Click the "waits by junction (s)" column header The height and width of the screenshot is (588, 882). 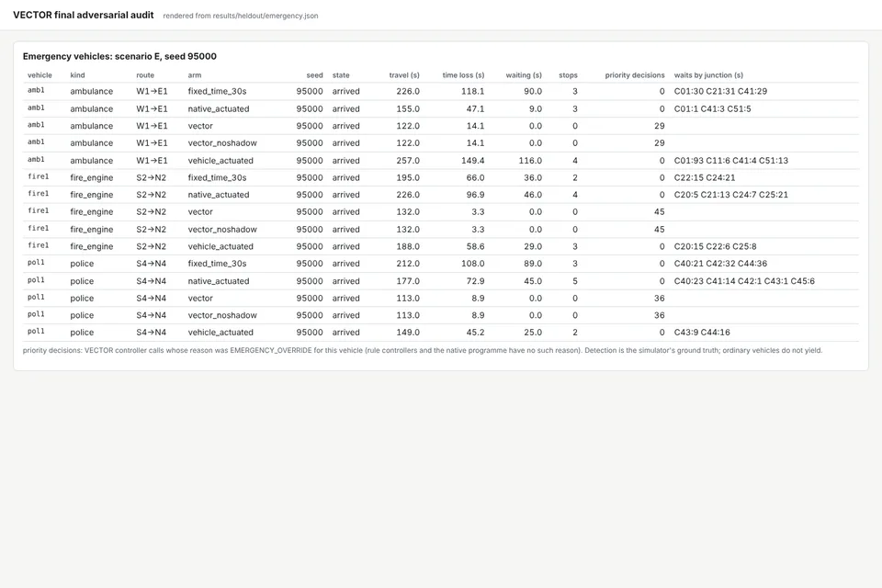[708, 74]
